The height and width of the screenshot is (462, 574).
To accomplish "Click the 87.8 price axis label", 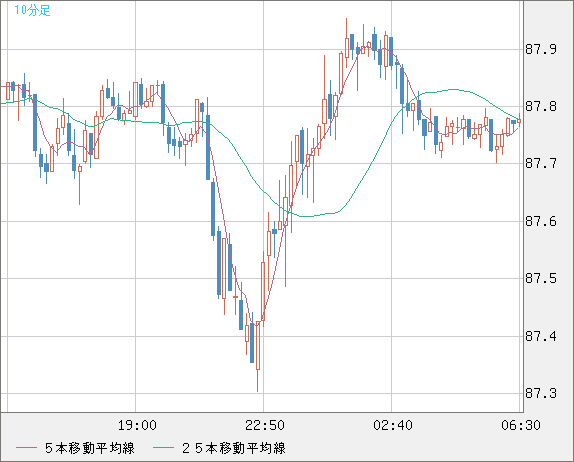I will (541, 107).
